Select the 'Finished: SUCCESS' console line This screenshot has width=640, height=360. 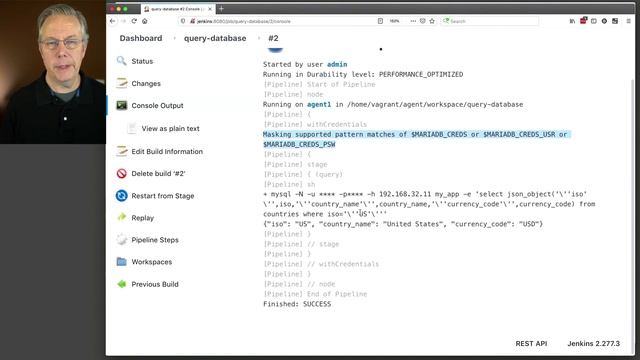click(x=297, y=304)
